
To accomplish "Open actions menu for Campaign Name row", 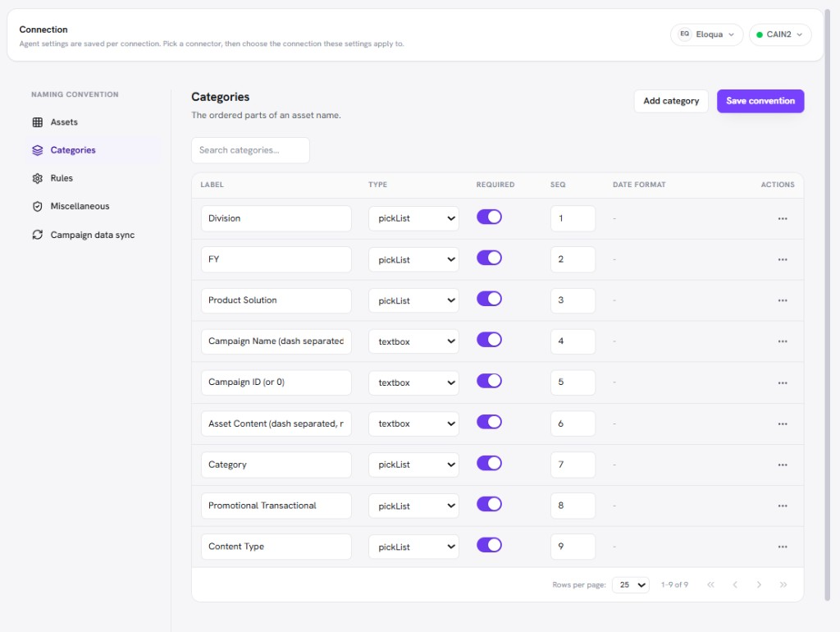I will [x=783, y=341].
